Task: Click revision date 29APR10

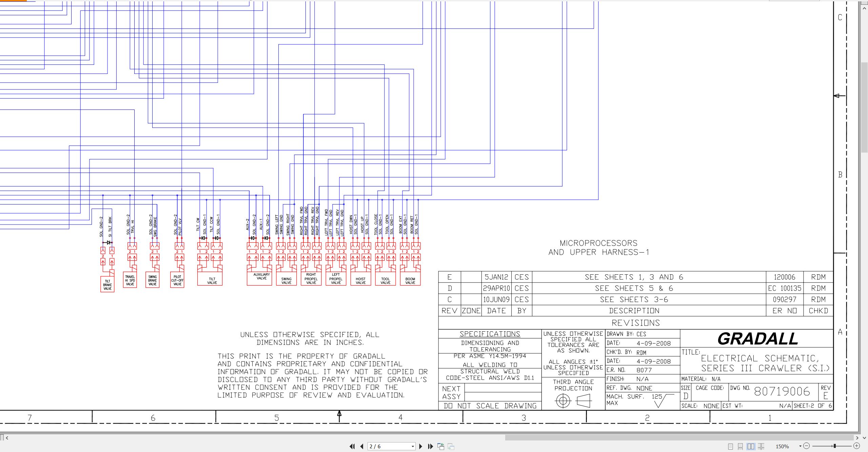Action: coord(496,288)
